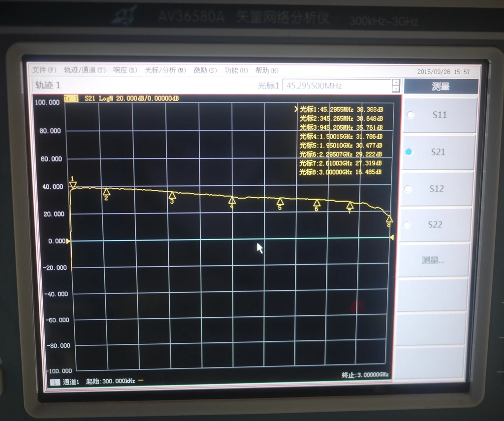Select marker 7 triangle on the trace
The image size is (504, 421).
(350, 205)
